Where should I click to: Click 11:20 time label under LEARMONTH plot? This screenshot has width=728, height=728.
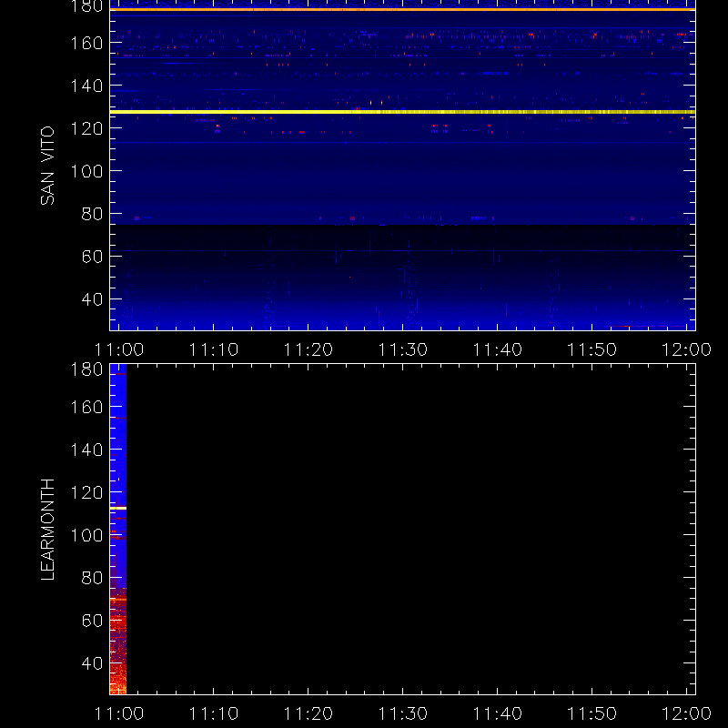click(308, 713)
